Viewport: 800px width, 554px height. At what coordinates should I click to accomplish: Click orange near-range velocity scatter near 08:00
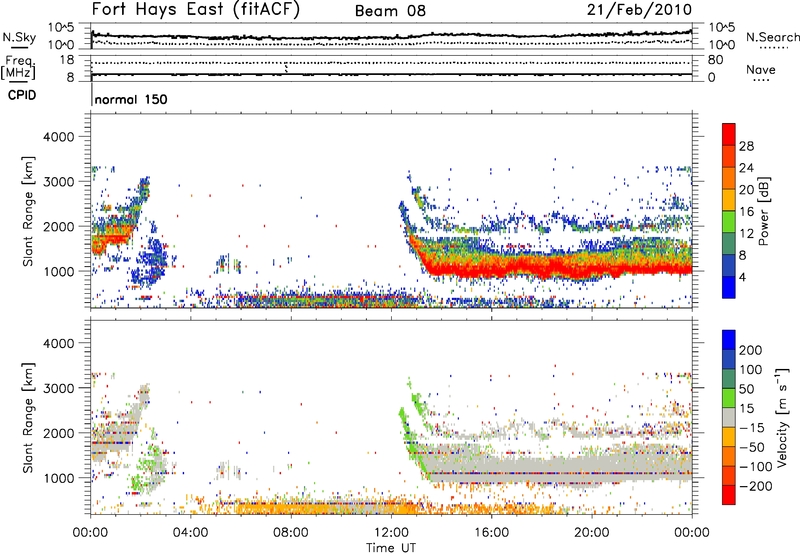[x=291, y=507]
